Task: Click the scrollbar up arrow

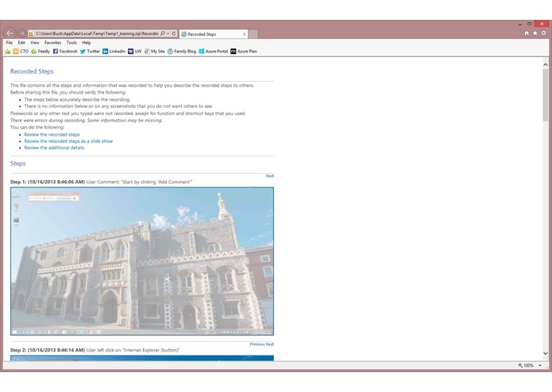Action: (546, 65)
